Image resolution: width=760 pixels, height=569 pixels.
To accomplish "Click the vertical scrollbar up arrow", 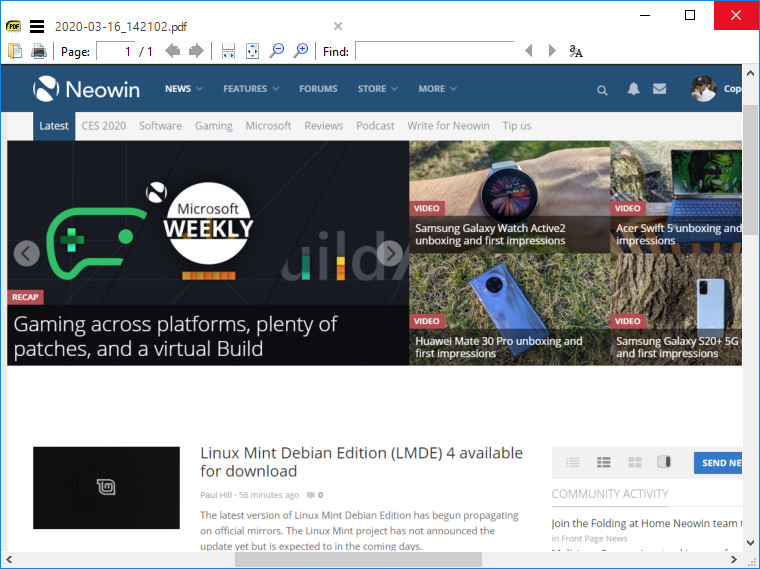I will (750, 73).
